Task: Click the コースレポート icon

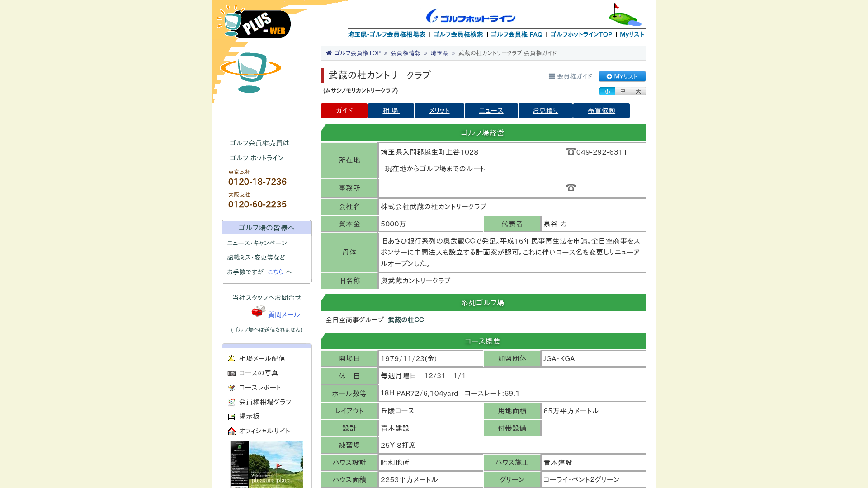Action: click(231, 388)
